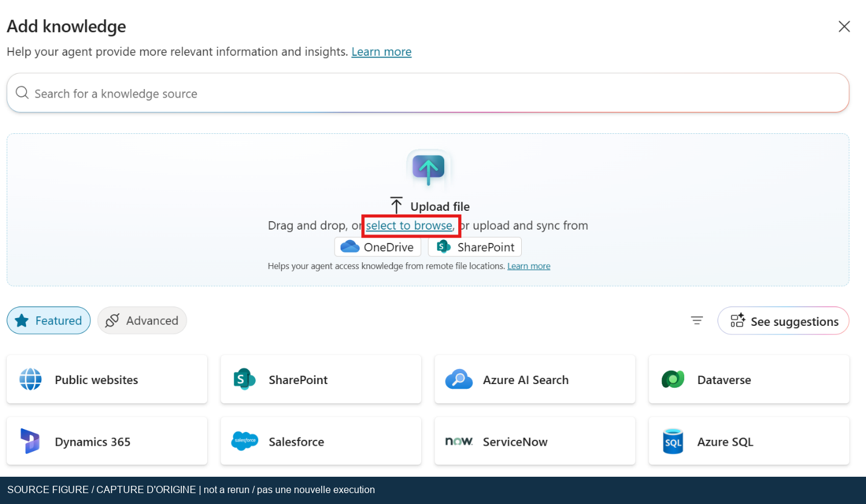Click the Dataverse green icon
866x504 pixels.
tap(673, 380)
